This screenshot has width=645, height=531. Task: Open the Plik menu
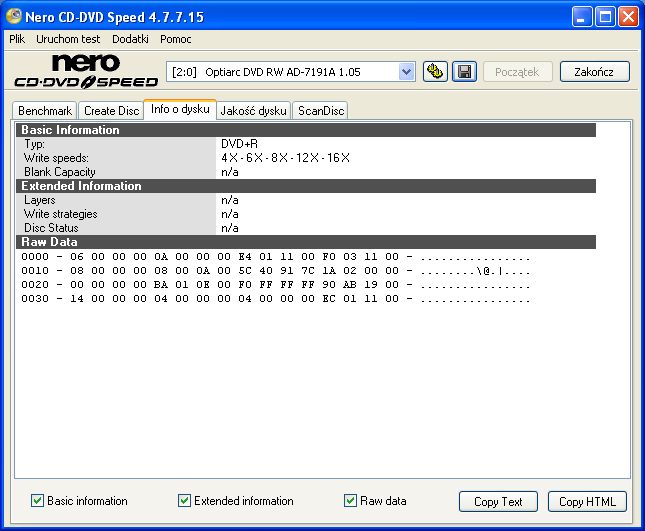tap(17, 39)
